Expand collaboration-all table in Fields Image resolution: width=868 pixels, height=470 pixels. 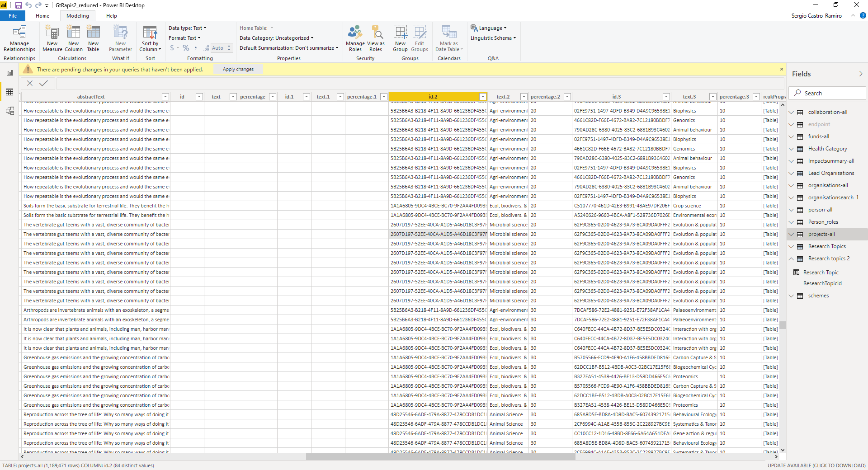791,112
